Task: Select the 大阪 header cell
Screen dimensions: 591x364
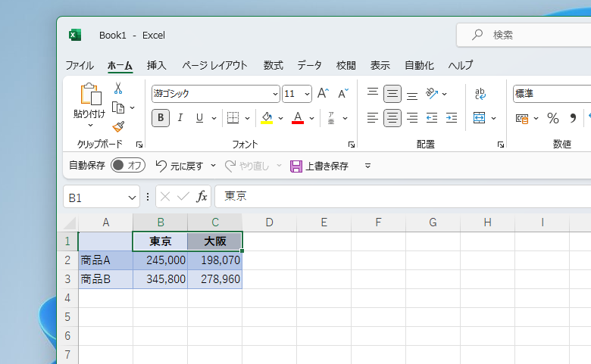Action: (215, 241)
